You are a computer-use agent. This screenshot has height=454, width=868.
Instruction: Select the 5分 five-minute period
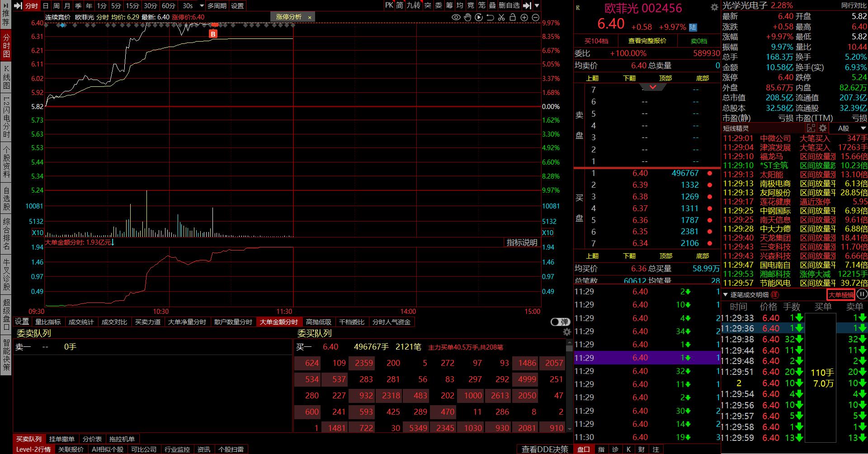116,5
